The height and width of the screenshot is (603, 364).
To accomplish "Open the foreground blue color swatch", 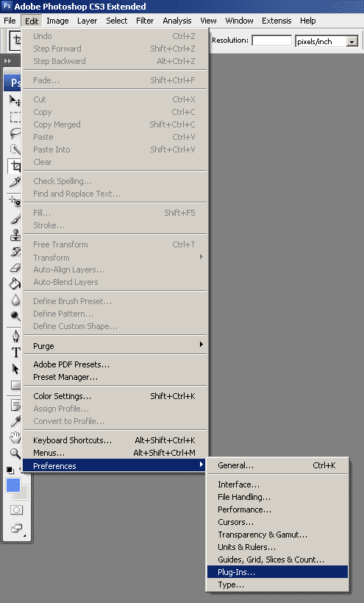I will click(13, 485).
